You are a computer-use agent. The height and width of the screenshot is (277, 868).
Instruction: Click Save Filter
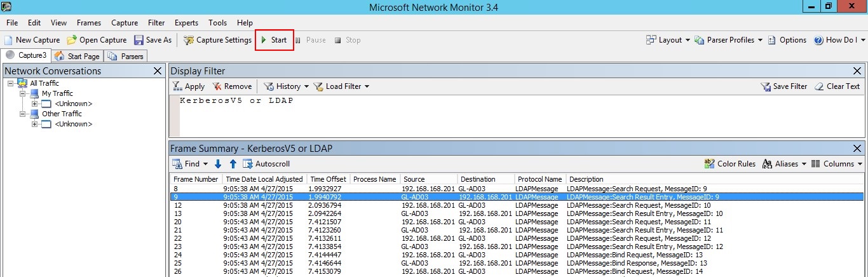(783, 86)
